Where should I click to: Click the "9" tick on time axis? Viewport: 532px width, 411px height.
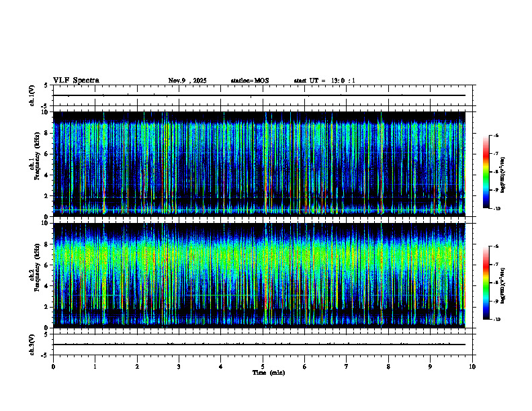[430, 367]
